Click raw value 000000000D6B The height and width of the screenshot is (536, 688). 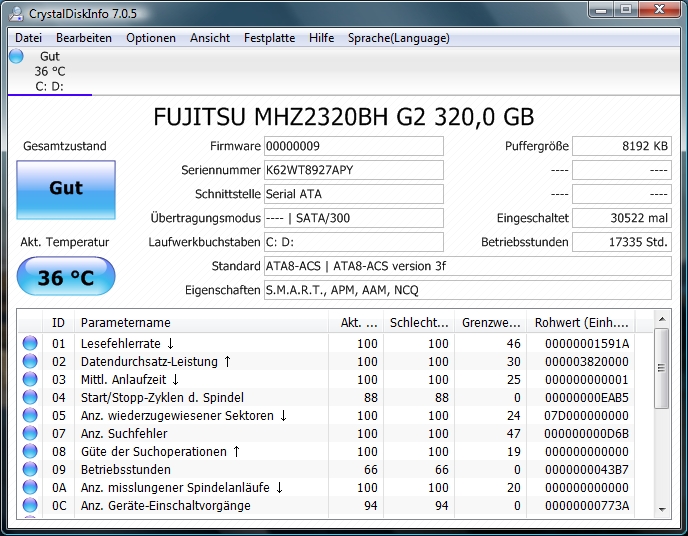pyautogui.click(x=587, y=433)
